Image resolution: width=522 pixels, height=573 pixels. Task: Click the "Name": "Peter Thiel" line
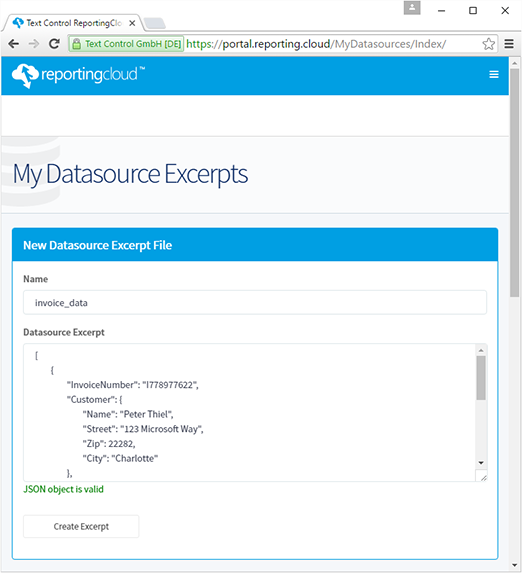pos(128,414)
